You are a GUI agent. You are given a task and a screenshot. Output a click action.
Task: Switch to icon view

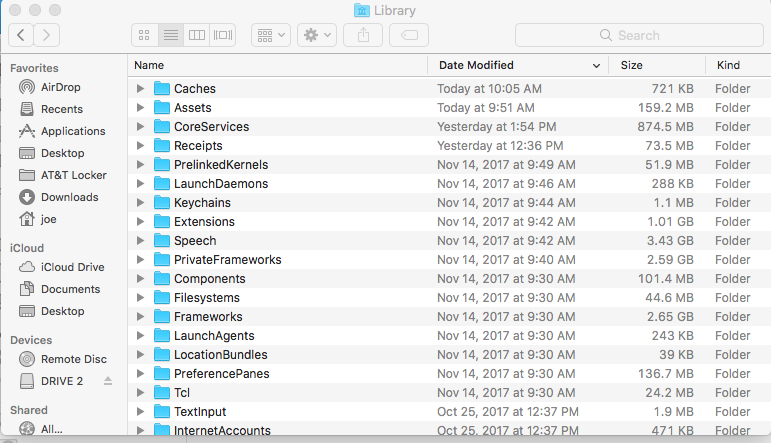(x=145, y=35)
